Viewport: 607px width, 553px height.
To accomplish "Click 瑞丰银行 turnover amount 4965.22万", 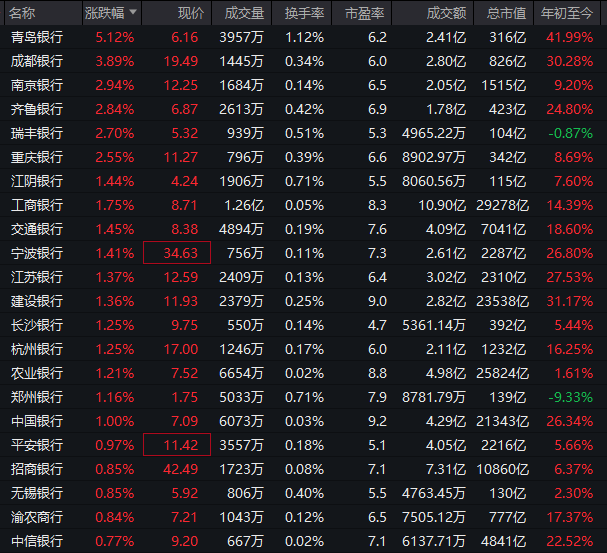I will pyautogui.click(x=434, y=133).
